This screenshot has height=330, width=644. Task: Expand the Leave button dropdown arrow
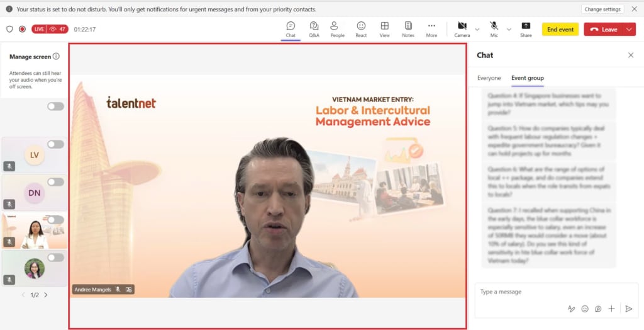630,30
